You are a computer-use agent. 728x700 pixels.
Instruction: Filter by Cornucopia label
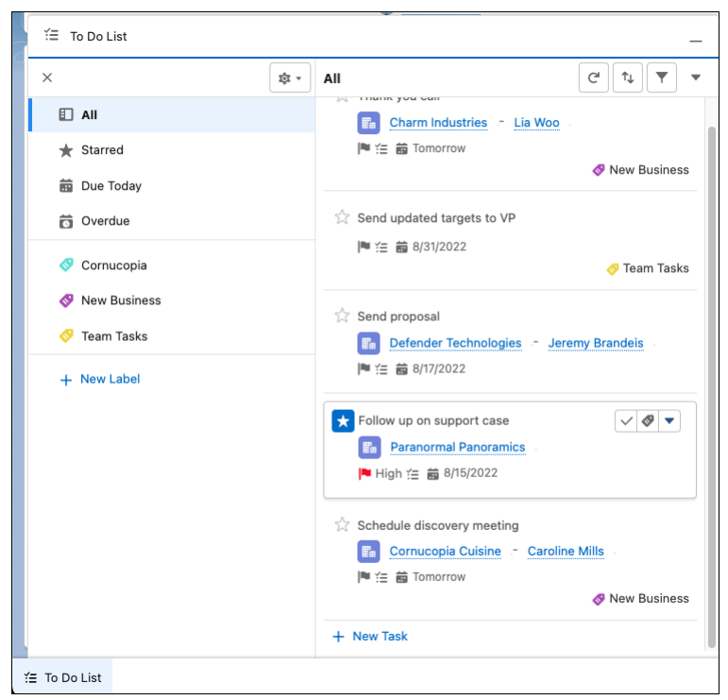[x=172, y=265]
